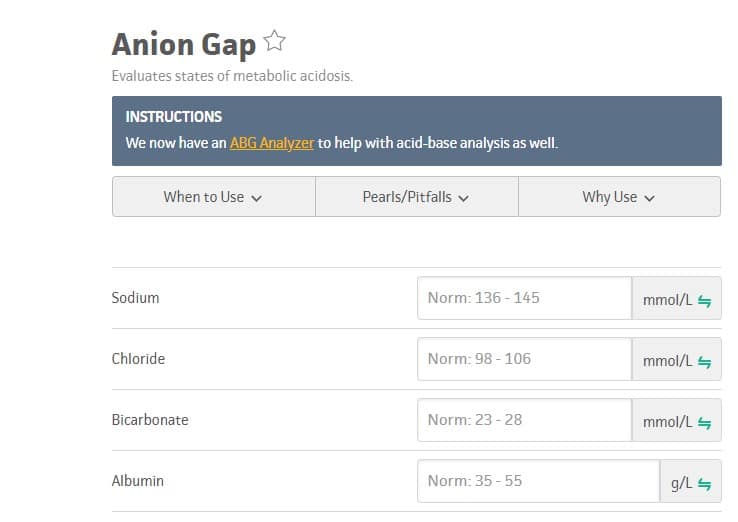
Task: Switch the Bicarbonate unit using the swap arrows icon
Action: pos(704,423)
